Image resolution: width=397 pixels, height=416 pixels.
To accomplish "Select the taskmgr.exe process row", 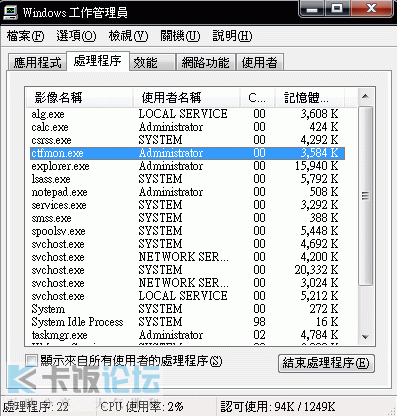I will click(187, 335).
